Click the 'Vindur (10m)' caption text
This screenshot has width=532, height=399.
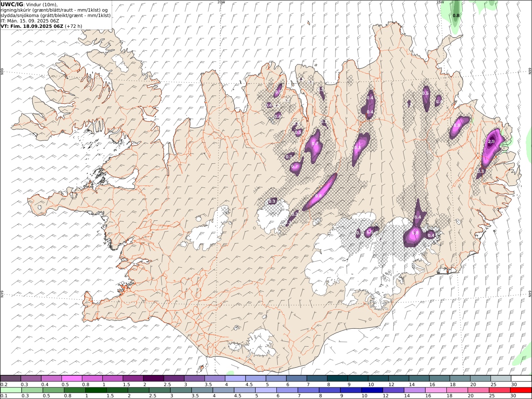coord(42,4)
